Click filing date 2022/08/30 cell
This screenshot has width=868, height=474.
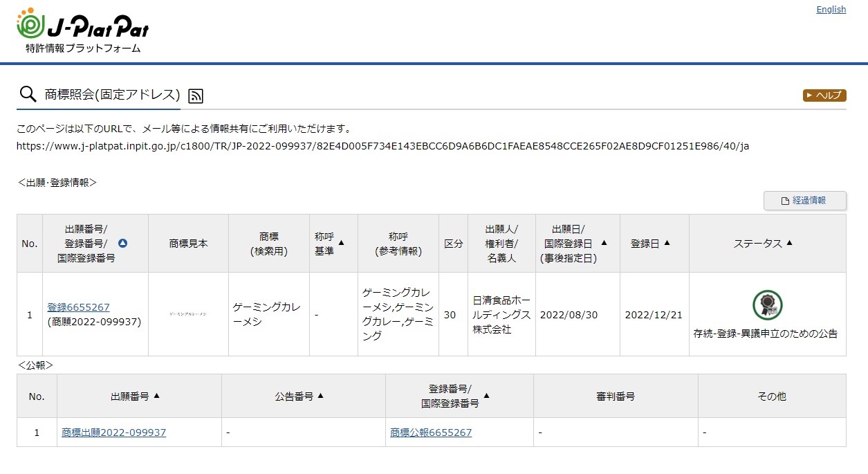pyautogui.click(x=578, y=315)
